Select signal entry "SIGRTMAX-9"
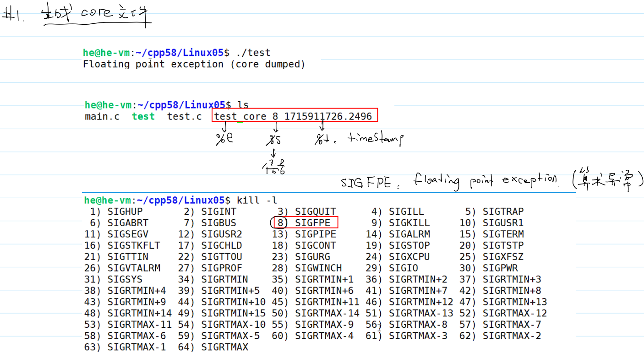Viewport: 644px width, 358px height. 324,325
